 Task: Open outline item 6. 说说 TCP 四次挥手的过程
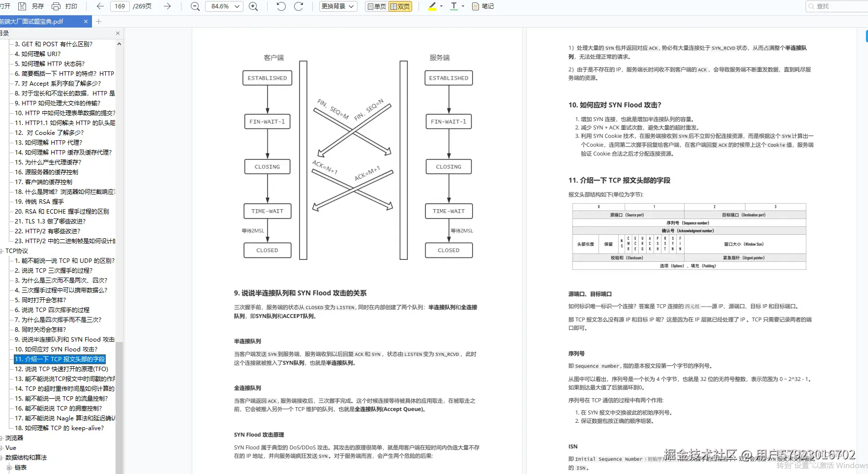coord(52,310)
